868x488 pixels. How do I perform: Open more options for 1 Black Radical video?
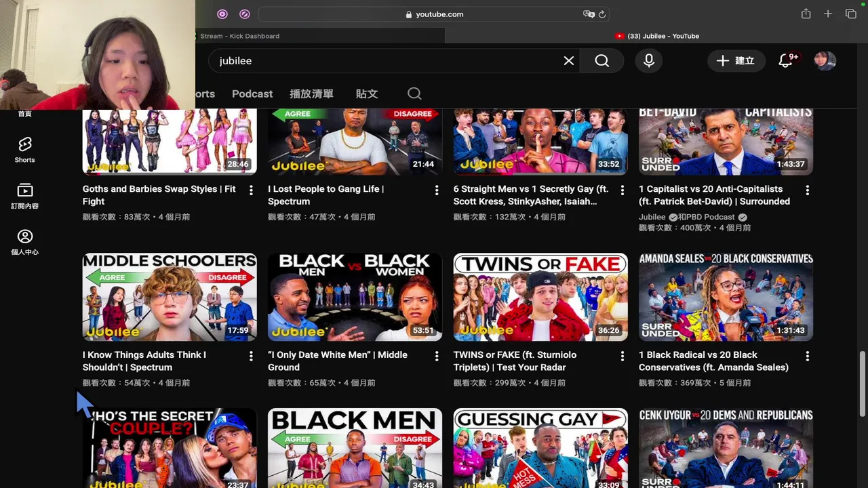[x=807, y=356]
